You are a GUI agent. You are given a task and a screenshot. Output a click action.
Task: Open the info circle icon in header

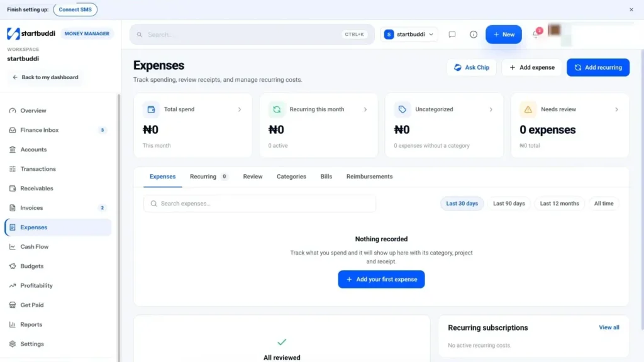pyautogui.click(x=474, y=35)
